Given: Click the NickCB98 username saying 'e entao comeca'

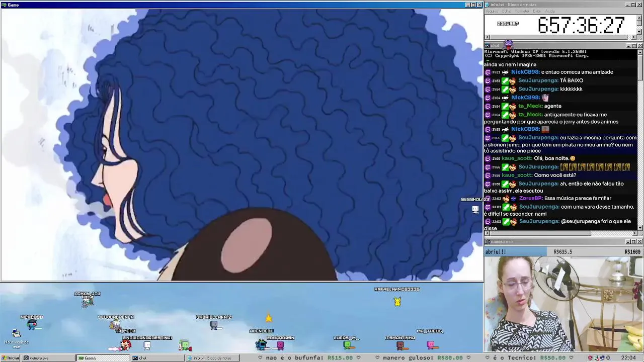Looking at the screenshot, I should 525,72.
